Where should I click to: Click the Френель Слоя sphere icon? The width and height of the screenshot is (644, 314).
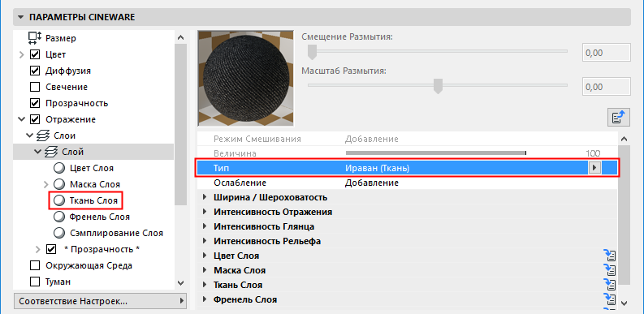point(59,217)
